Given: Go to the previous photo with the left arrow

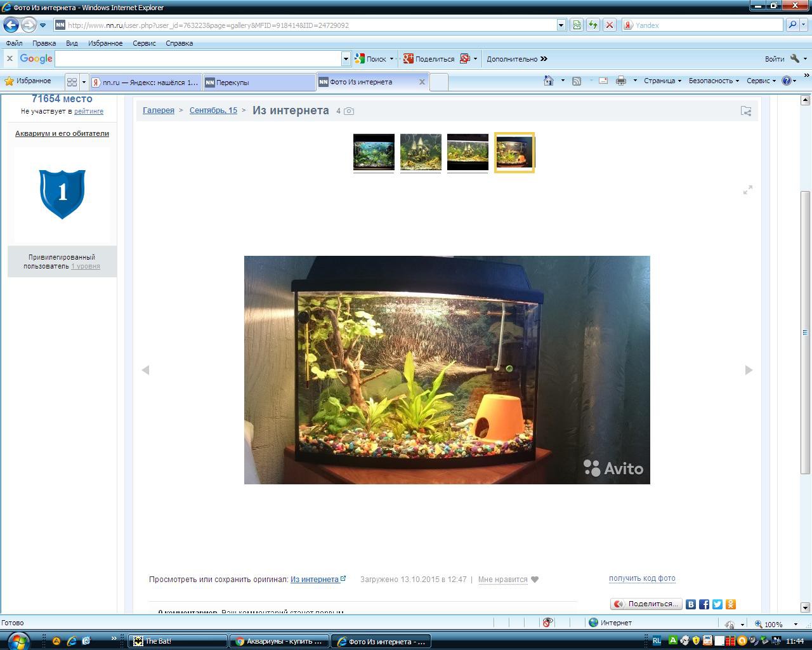Looking at the screenshot, I should pyautogui.click(x=145, y=370).
